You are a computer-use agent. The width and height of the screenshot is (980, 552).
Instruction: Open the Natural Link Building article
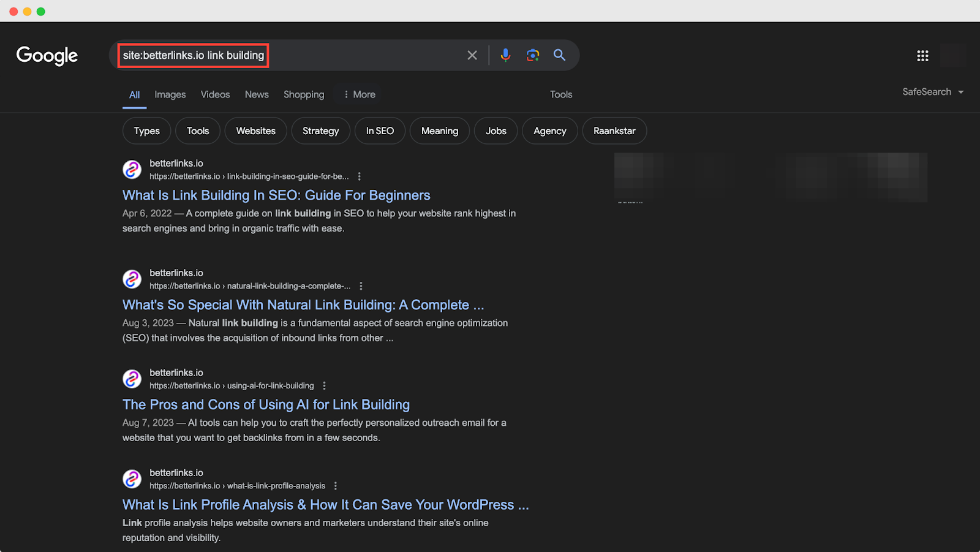pyautogui.click(x=303, y=304)
